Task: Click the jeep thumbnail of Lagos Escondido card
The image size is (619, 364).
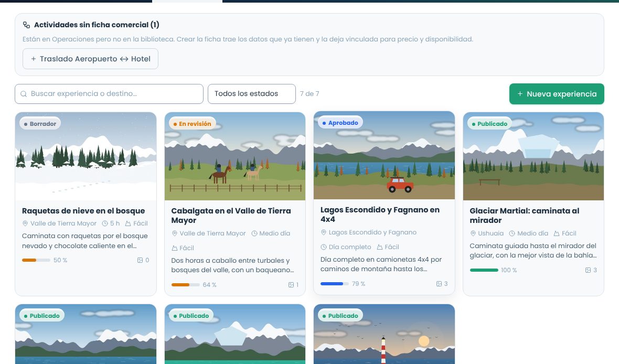Action: coord(384,155)
